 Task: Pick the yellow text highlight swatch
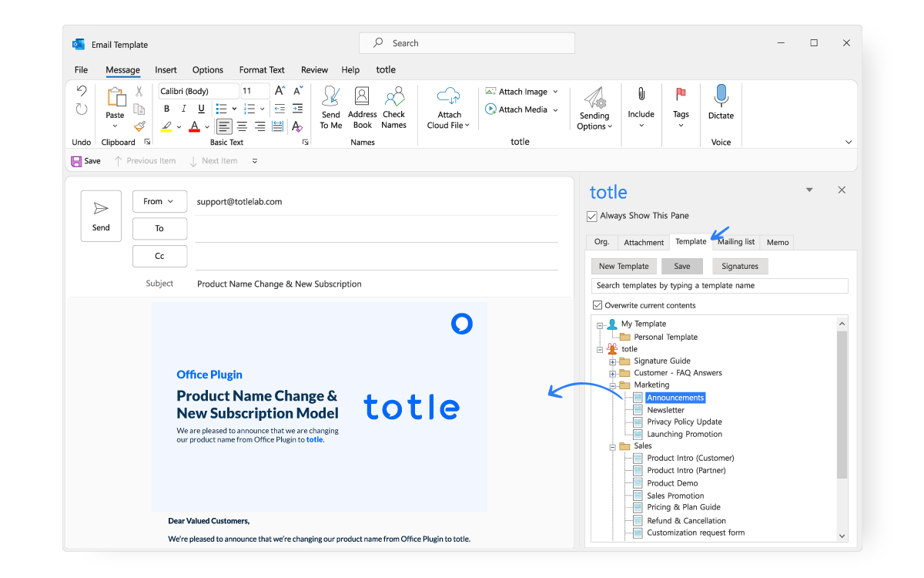(x=166, y=126)
